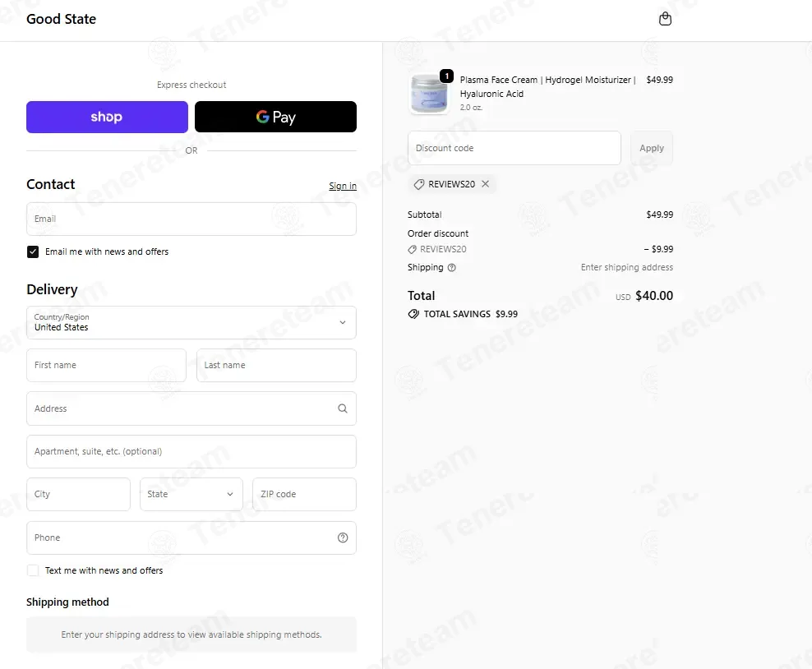
Task: Focus the ZIP code field
Action: [x=304, y=494]
